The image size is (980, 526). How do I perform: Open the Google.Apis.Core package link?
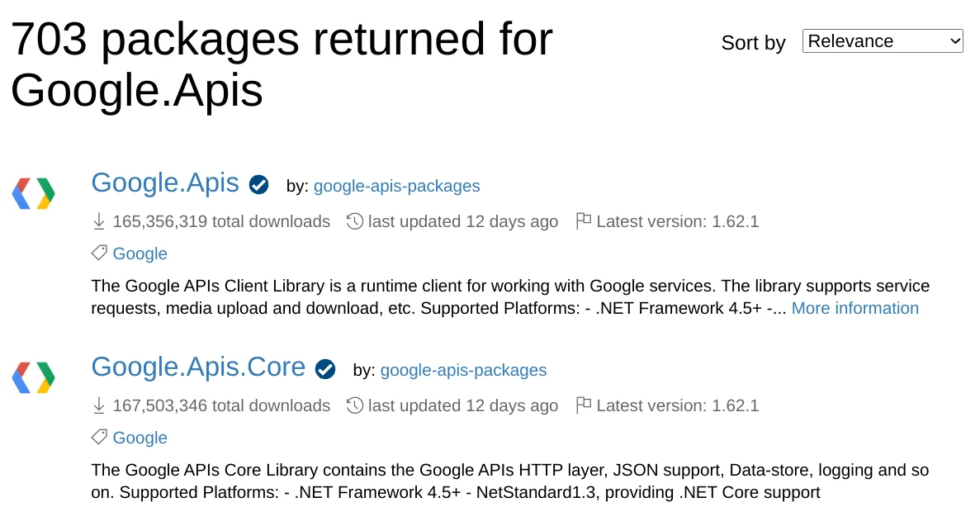coord(198,367)
